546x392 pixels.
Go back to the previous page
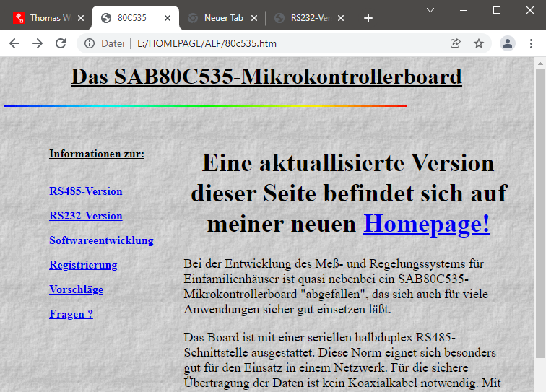pos(14,43)
